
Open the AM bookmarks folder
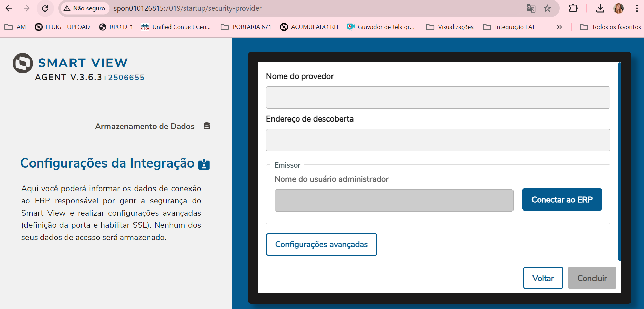(15, 27)
